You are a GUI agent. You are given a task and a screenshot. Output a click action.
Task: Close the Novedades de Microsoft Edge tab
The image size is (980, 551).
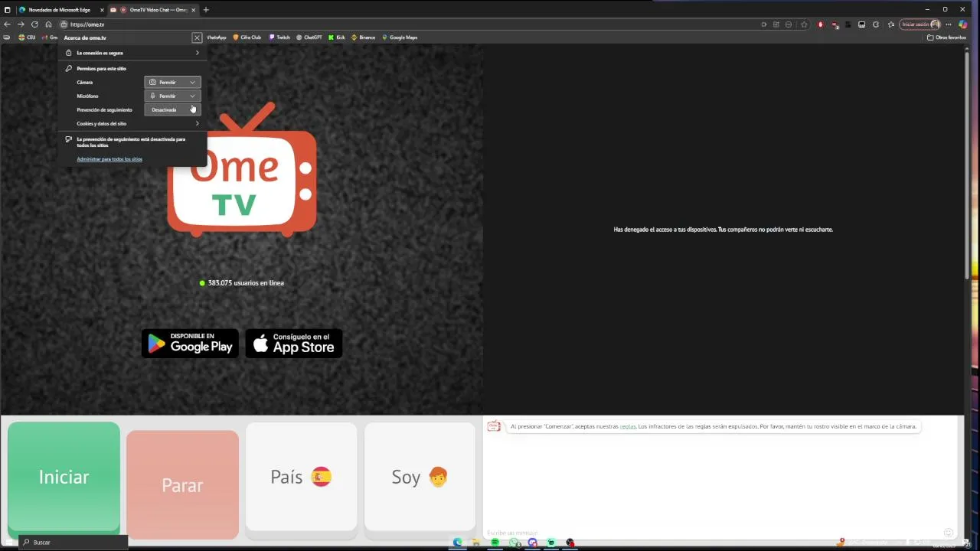tap(102, 10)
